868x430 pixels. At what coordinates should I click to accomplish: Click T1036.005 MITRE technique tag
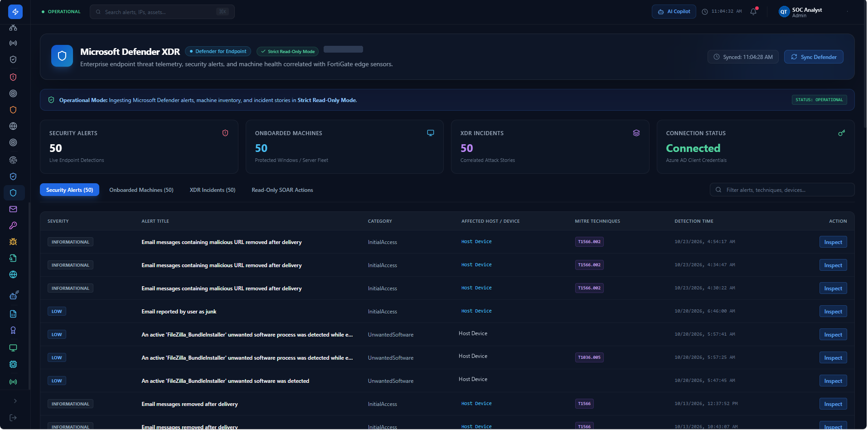coord(589,357)
